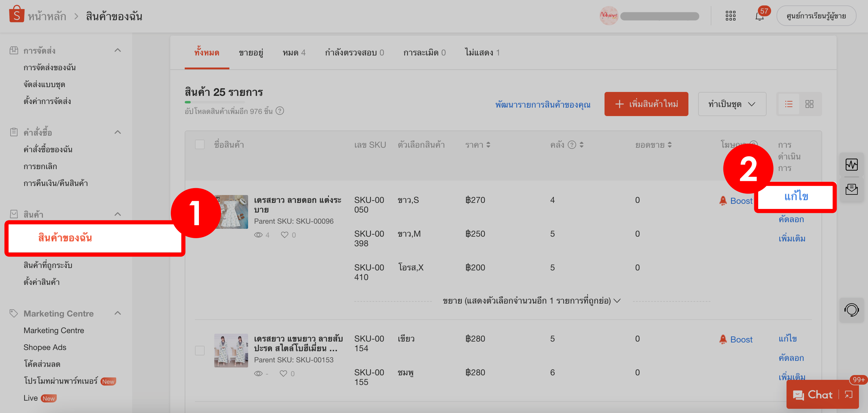Click the เพิ่มสินค้าใหม่ button

click(646, 104)
